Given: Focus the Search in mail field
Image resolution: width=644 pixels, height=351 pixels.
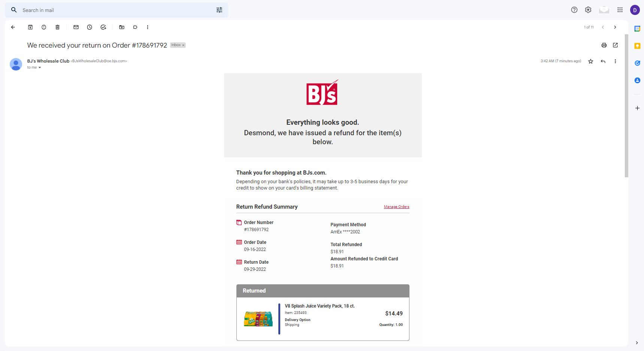Looking at the screenshot, I should (x=116, y=10).
